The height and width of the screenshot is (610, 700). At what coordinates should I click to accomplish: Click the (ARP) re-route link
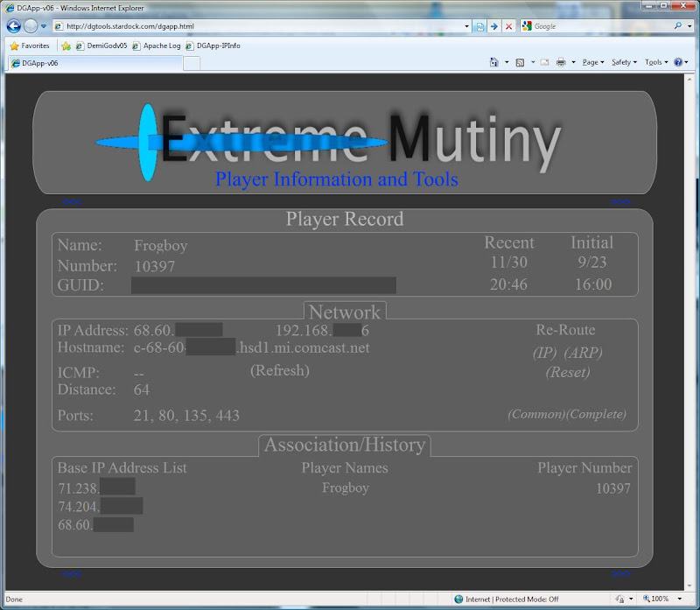583,353
